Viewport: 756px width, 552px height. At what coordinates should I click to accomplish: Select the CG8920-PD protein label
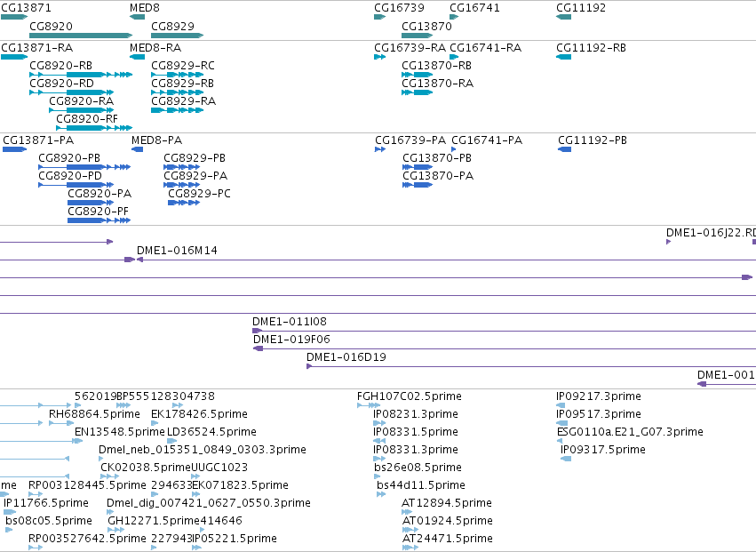[x=70, y=176]
